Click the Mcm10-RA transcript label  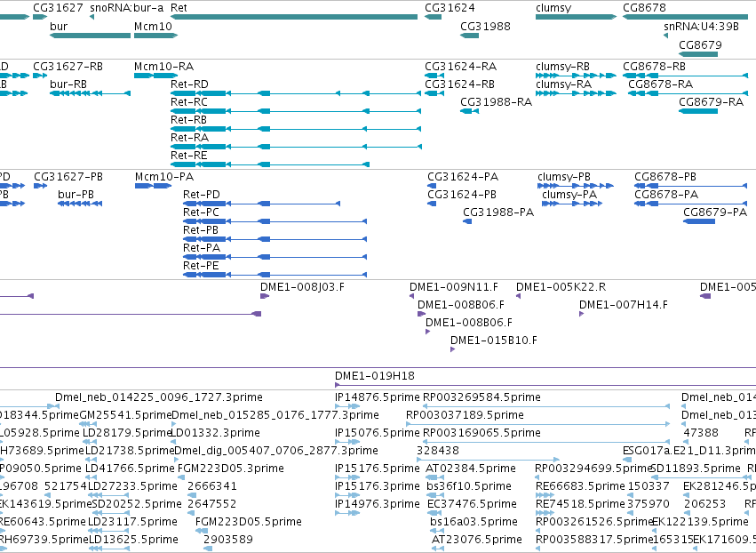(164, 66)
